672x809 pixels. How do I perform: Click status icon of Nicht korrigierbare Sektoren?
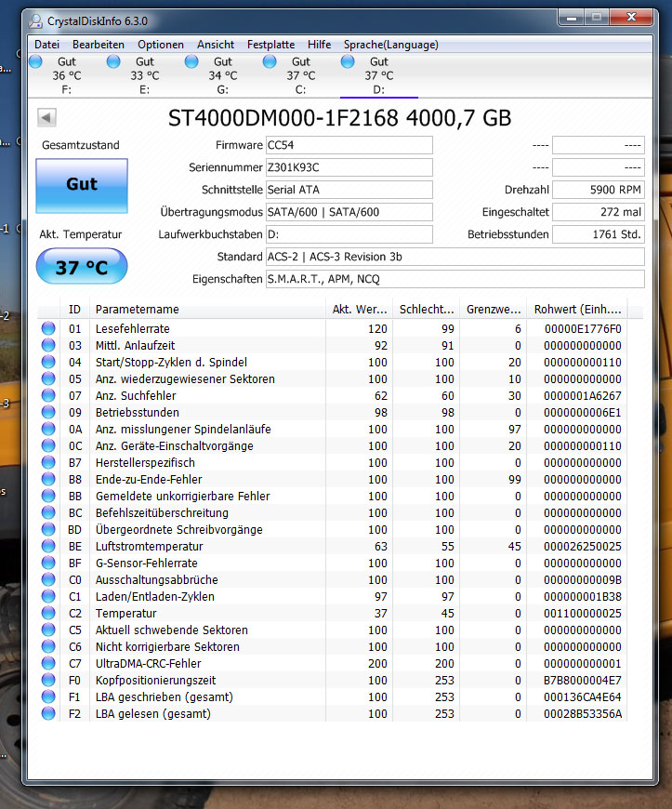(48, 646)
